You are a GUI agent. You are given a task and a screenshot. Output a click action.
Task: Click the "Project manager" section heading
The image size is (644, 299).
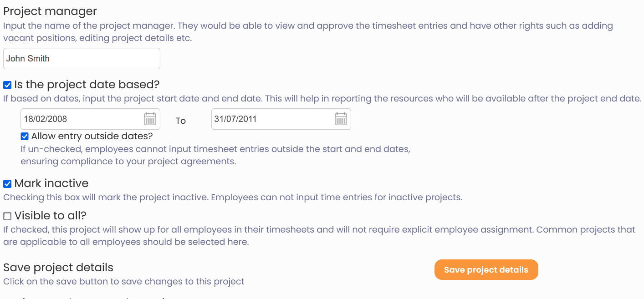coord(50,11)
